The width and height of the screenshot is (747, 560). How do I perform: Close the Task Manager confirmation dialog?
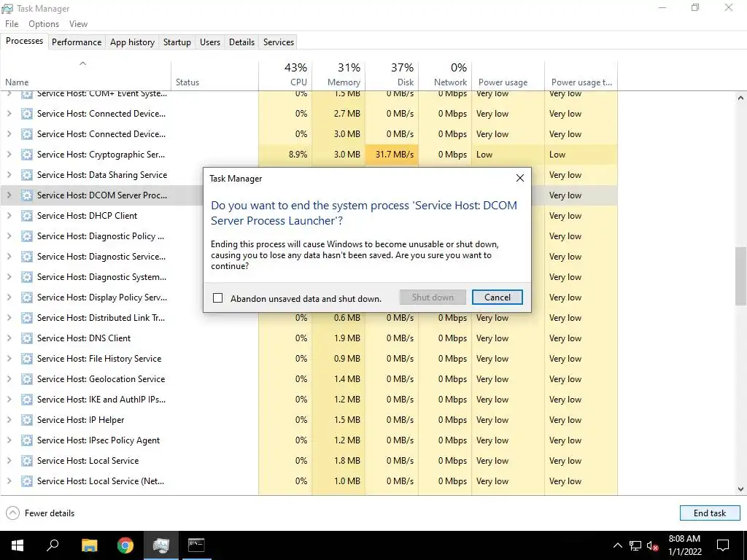point(519,178)
